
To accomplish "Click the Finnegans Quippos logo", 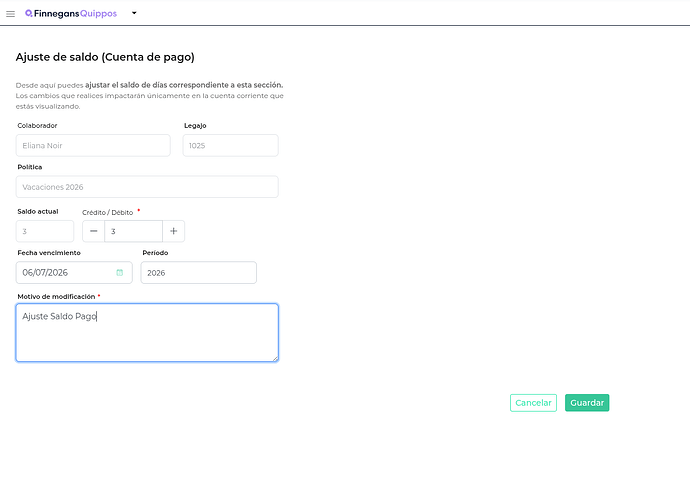I will (71, 14).
